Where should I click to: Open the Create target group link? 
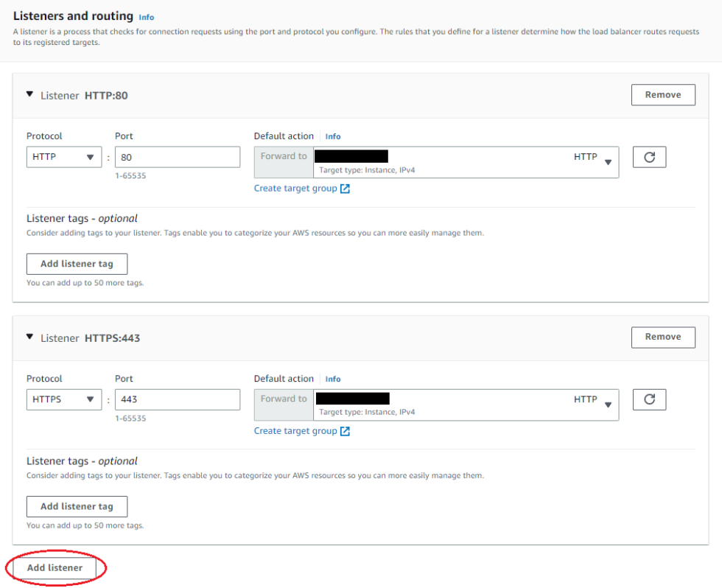click(297, 188)
